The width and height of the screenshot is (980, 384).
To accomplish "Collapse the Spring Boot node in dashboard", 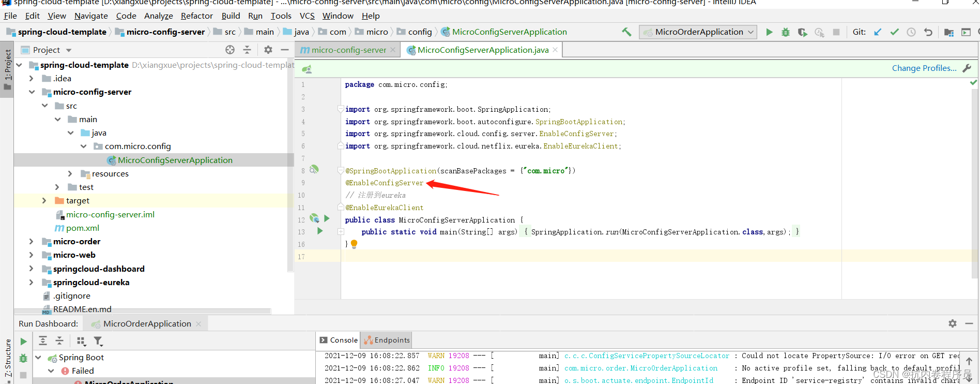I will 38,357.
